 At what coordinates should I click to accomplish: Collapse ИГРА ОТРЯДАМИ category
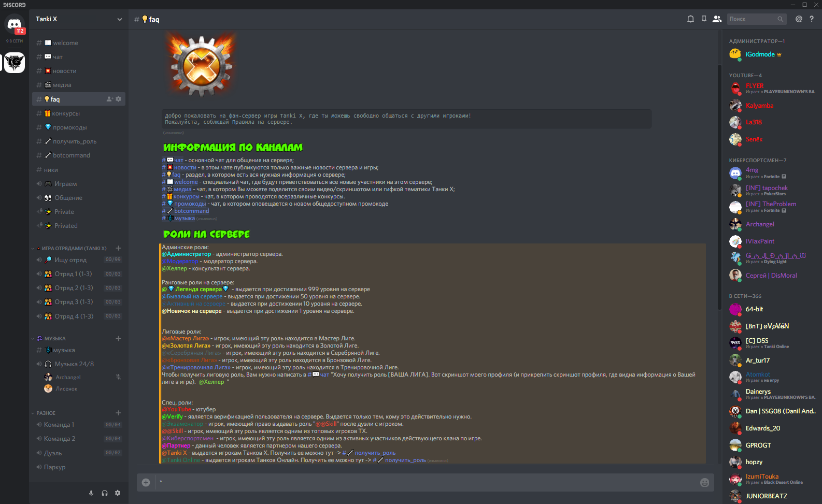[72, 249]
